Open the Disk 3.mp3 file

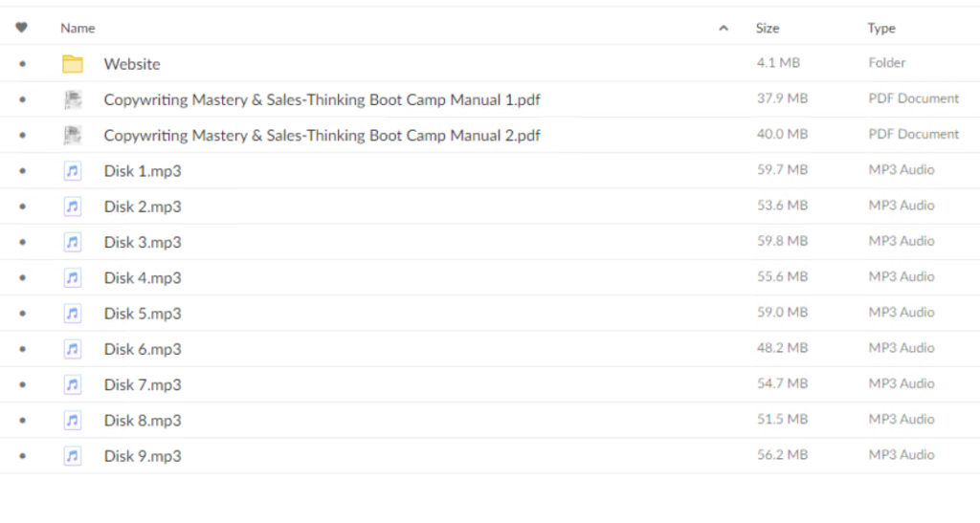coord(143,242)
